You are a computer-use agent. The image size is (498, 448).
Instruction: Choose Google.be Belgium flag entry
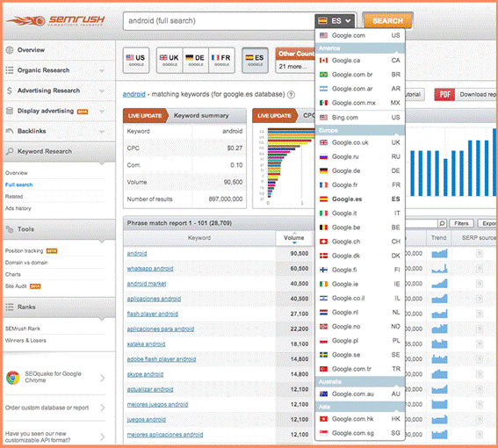(360, 228)
